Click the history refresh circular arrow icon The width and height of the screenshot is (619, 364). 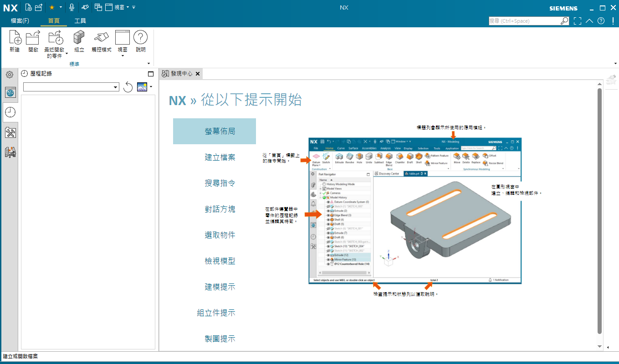[128, 87]
